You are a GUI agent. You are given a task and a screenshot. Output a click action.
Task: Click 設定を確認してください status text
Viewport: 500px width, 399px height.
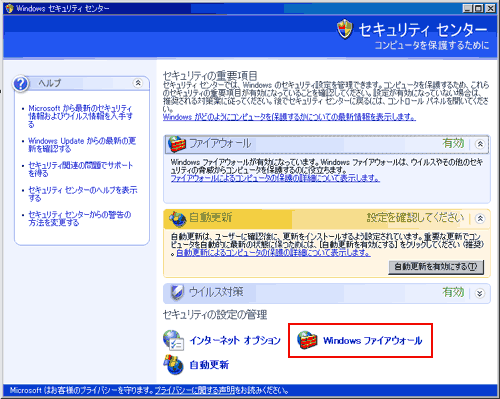(415, 218)
